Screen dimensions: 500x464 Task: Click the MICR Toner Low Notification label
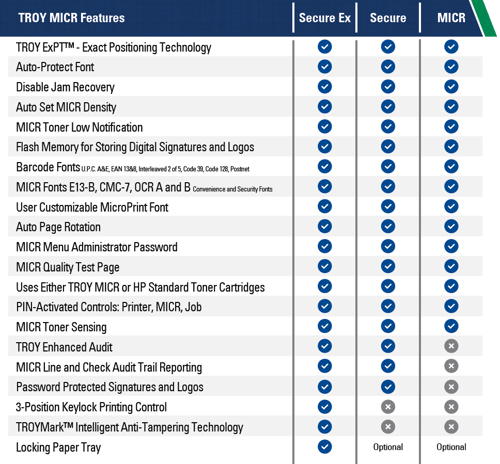[x=79, y=127]
